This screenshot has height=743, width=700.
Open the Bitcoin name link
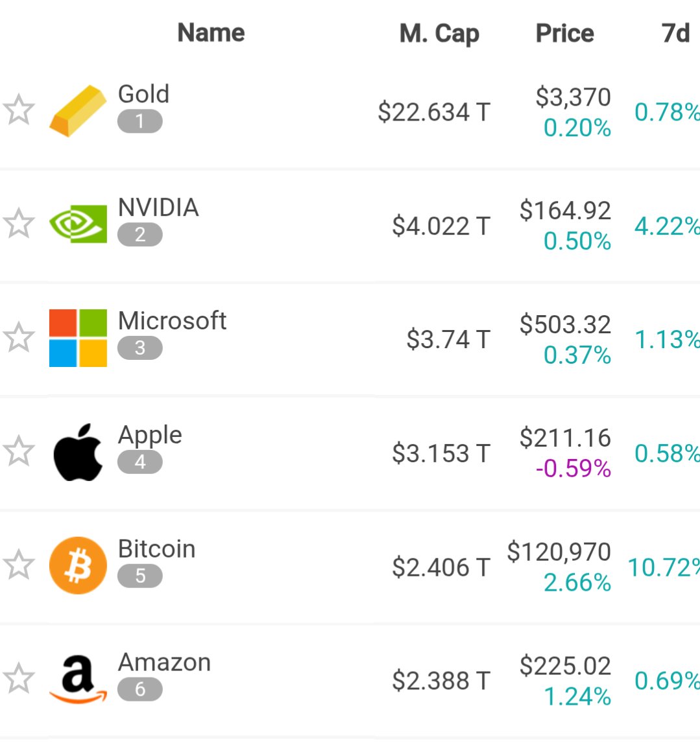point(156,548)
